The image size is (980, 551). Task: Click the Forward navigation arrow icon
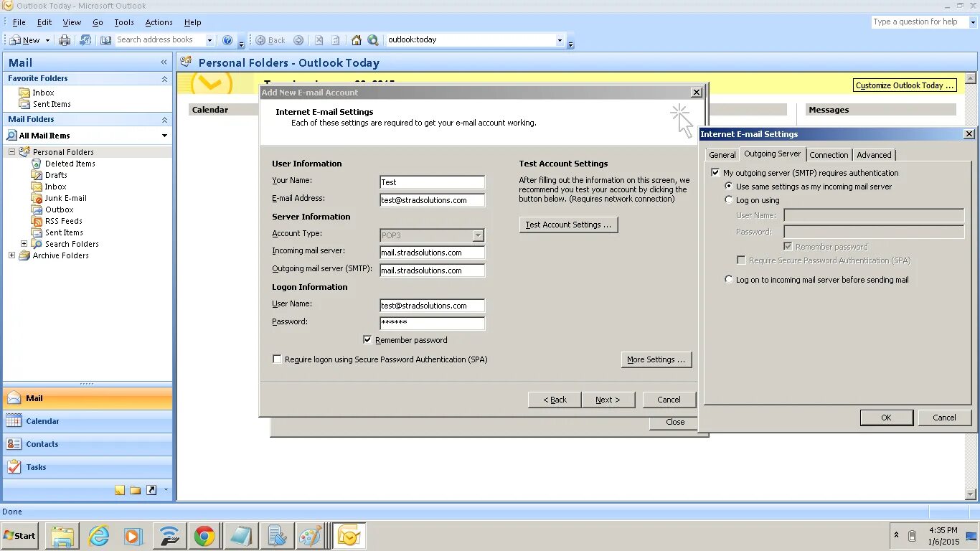click(298, 40)
